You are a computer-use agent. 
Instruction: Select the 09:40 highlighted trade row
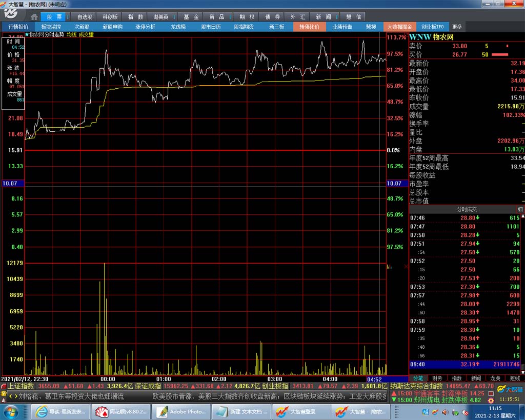465,365
